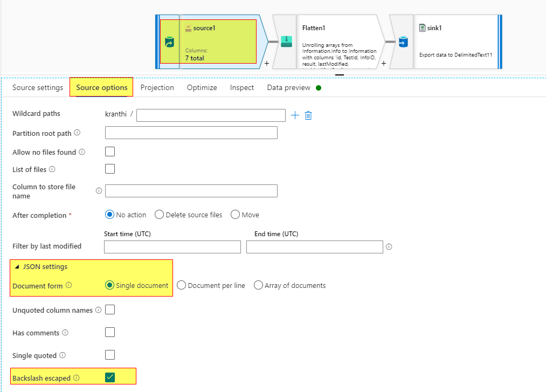Click the plus after source1 node
The image size is (546, 392).
[x=267, y=64]
